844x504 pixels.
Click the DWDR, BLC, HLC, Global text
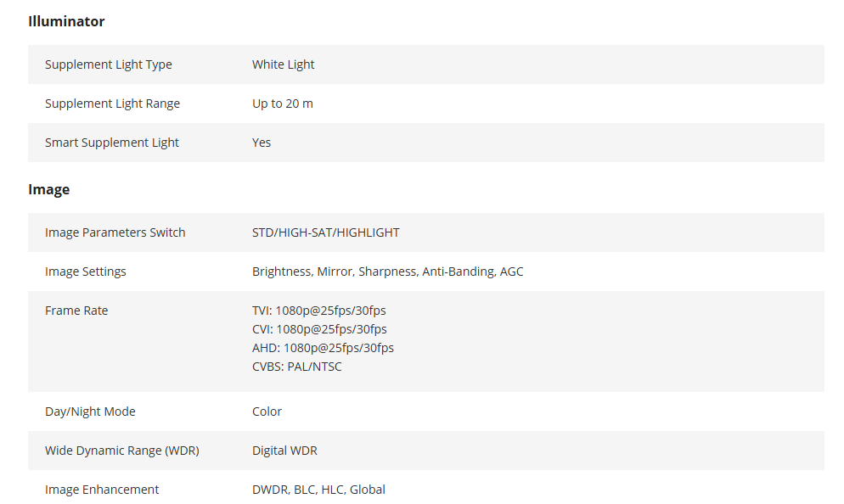318,490
